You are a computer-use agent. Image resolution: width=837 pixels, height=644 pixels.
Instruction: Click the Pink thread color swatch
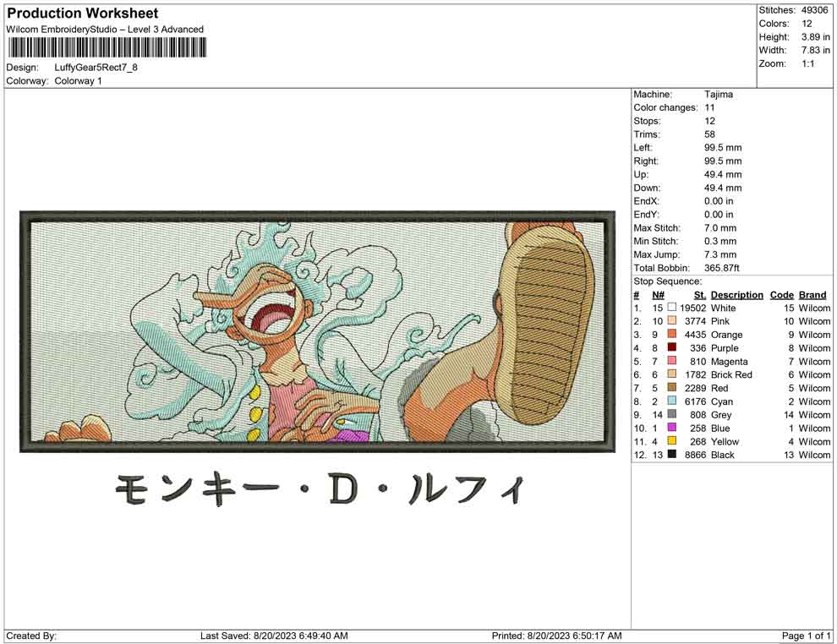671,320
